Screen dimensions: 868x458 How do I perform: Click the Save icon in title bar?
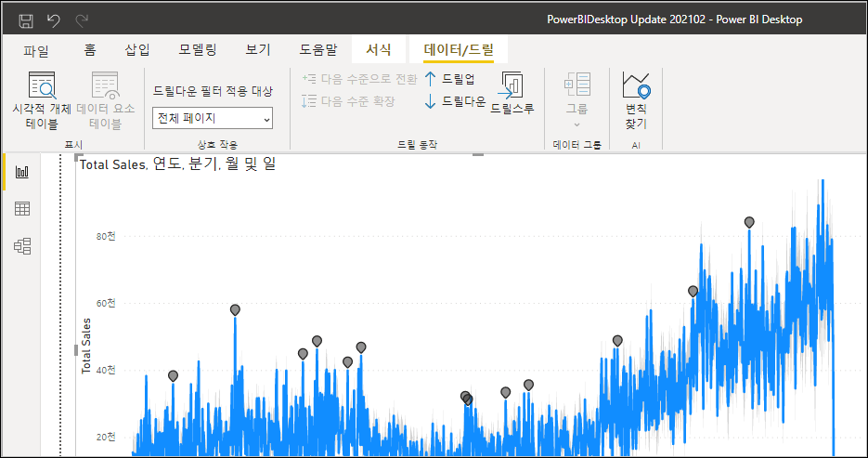coord(25,21)
